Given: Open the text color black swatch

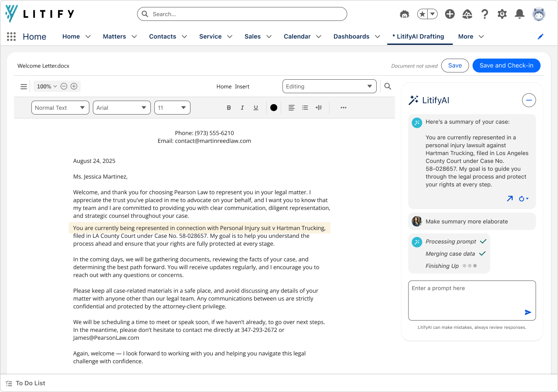Looking at the screenshot, I should pos(274,108).
